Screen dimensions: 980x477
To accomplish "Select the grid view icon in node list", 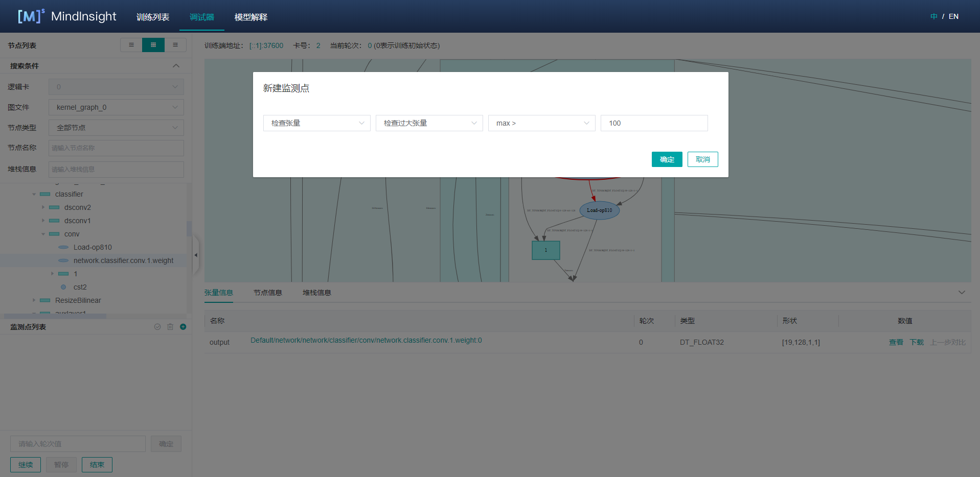I will pos(153,45).
